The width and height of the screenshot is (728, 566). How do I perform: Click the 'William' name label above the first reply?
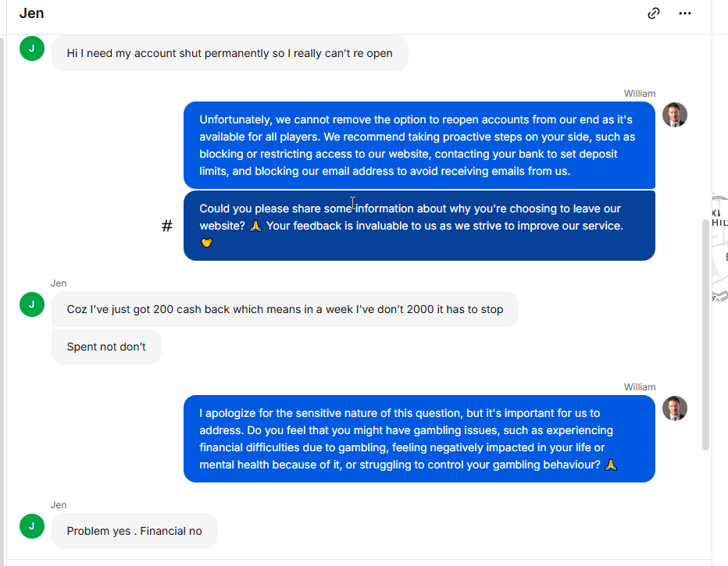tap(639, 93)
